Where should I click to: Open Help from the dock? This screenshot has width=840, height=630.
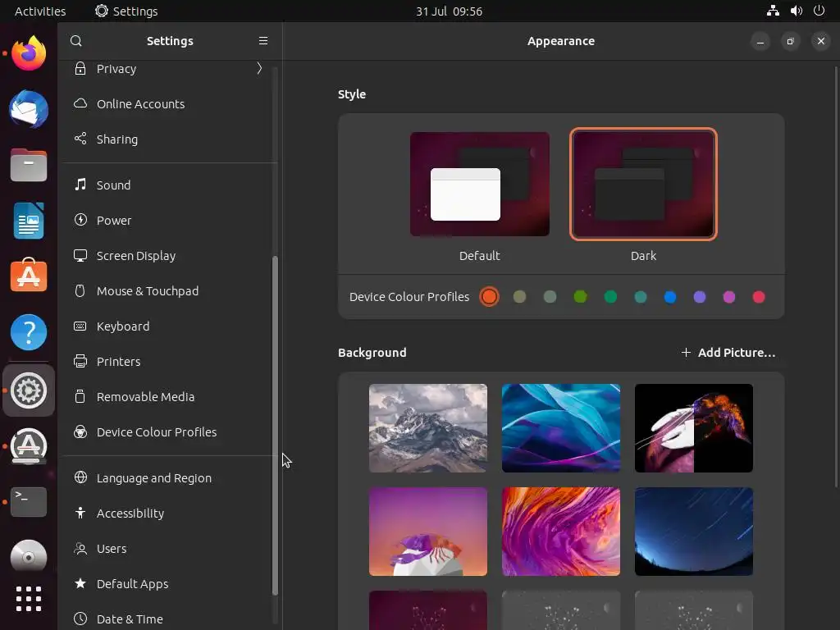pyautogui.click(x=29, y=332)
